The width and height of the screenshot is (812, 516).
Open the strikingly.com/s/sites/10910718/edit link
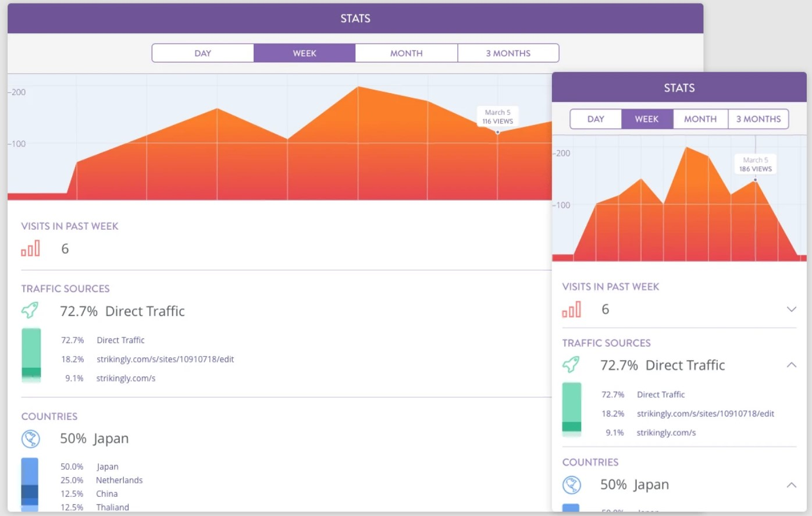(165, 359)
